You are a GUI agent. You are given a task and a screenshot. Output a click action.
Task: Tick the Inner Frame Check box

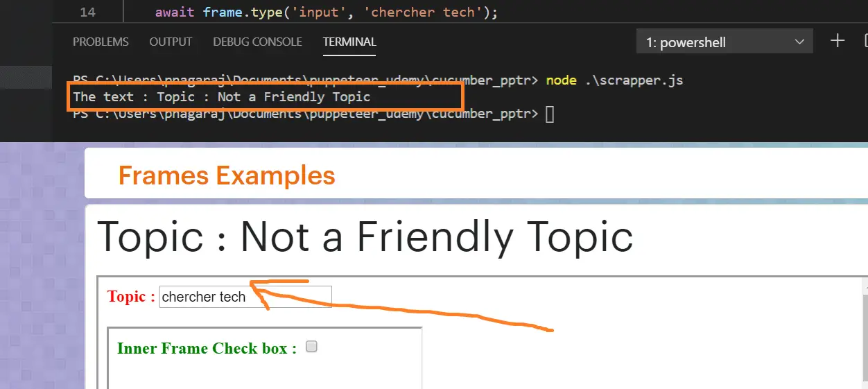(311, 347)
